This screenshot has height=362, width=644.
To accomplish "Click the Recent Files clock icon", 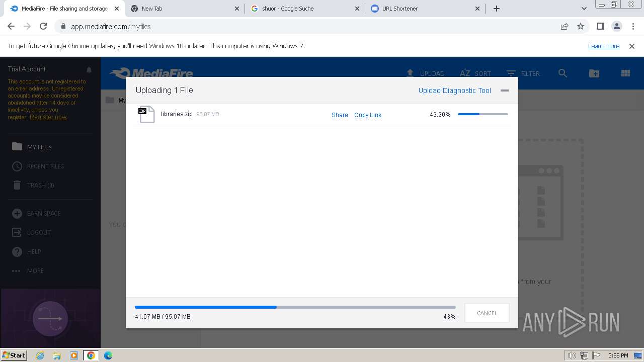I will (x=17, y=166).
